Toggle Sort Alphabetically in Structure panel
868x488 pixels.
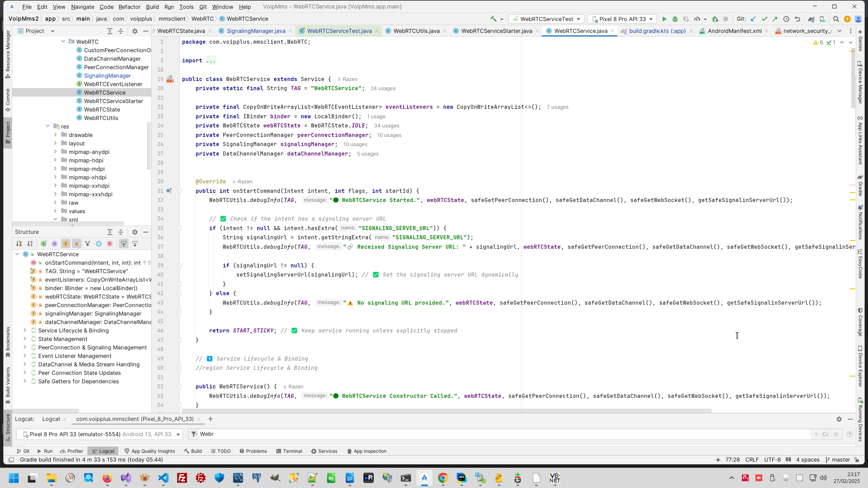(x=30, y=244)
